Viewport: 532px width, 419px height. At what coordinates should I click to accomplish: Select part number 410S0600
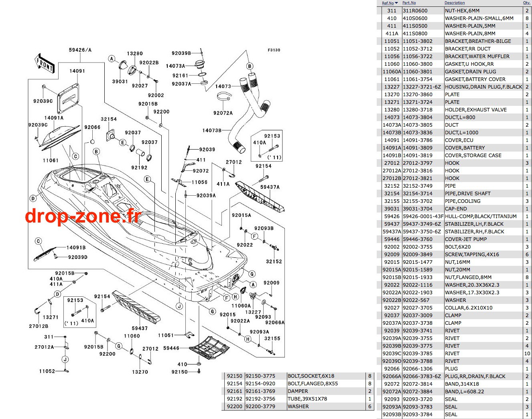(415, 18)
